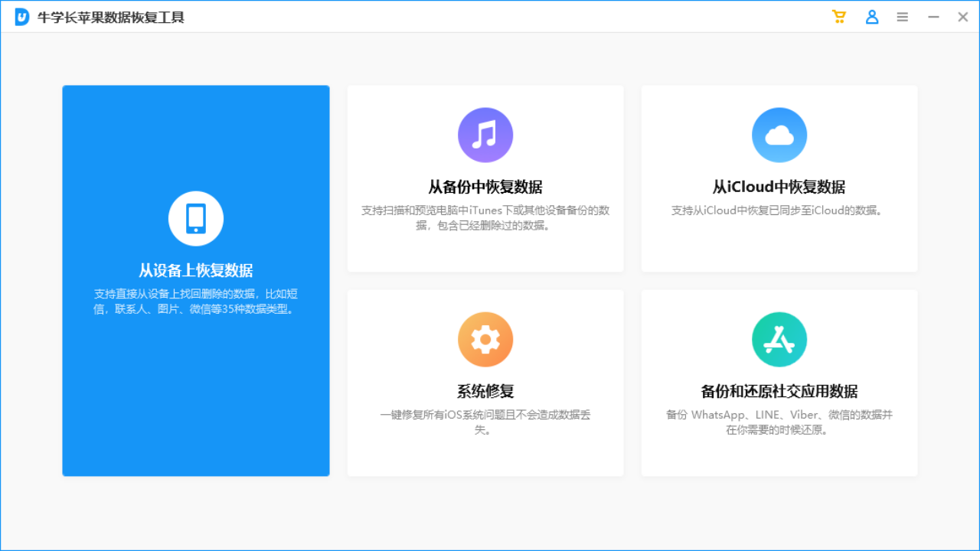Click the iCloud sync description text
This screenshot has width=980, height=551.
pyautogui.click(x=779, y=210)
